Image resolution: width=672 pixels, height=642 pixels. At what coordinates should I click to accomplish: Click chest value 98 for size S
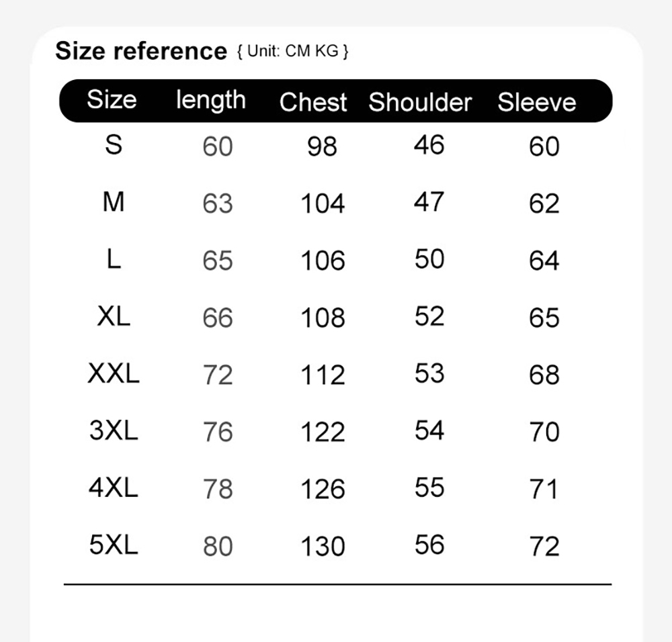point(323,146)
